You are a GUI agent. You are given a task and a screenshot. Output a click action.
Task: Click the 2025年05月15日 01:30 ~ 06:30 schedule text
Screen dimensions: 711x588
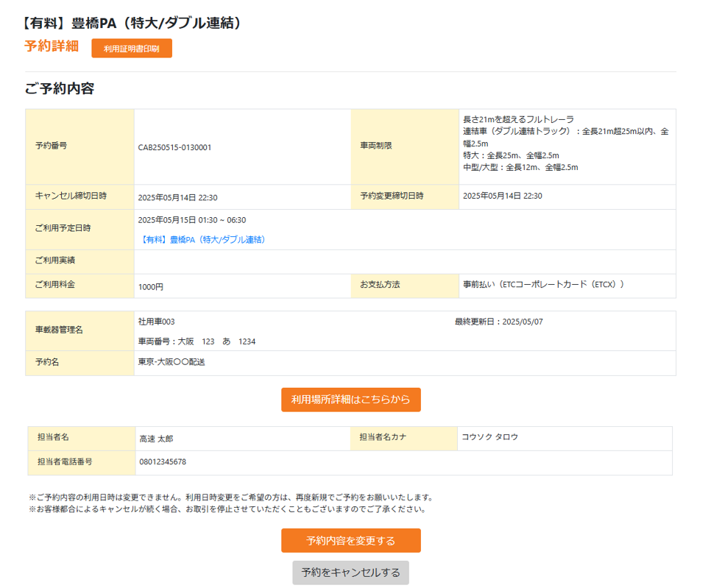(x=192, y=220)
